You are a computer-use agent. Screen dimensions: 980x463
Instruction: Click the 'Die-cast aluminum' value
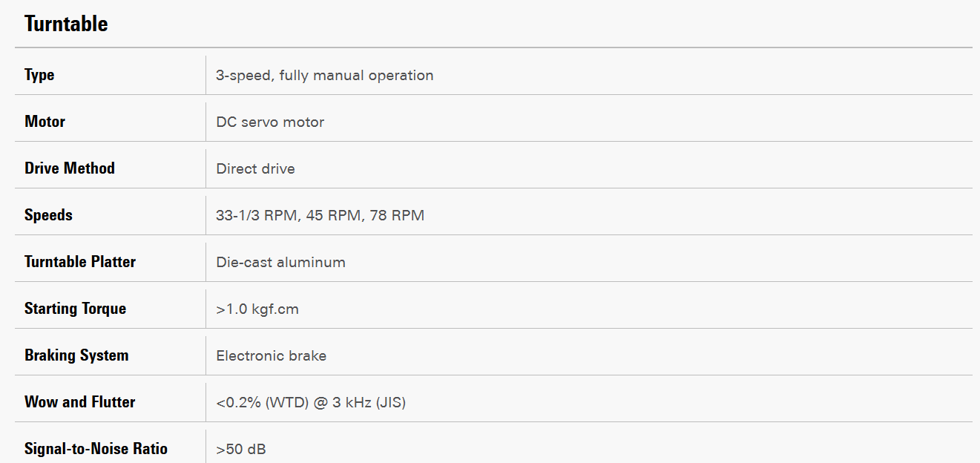280,262
